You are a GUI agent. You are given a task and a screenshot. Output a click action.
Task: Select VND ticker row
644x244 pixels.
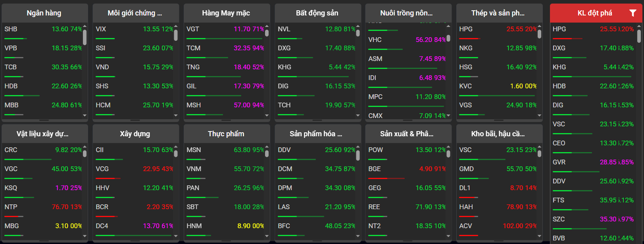(x=134, y=70)
